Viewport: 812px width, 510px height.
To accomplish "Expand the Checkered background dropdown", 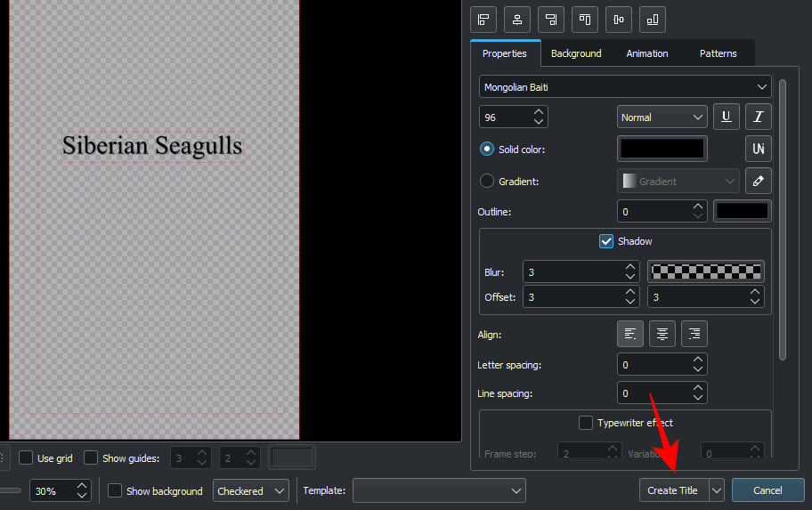I will pos(252,490).
